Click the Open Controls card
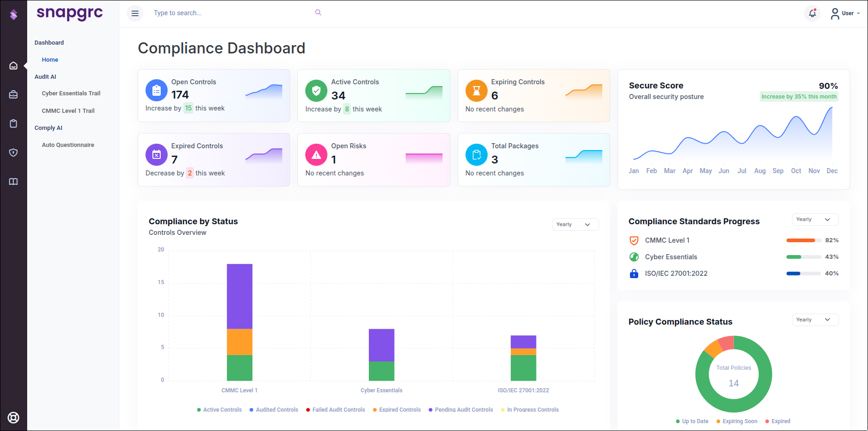The image size is (868, 431). [x=214, y=95]
